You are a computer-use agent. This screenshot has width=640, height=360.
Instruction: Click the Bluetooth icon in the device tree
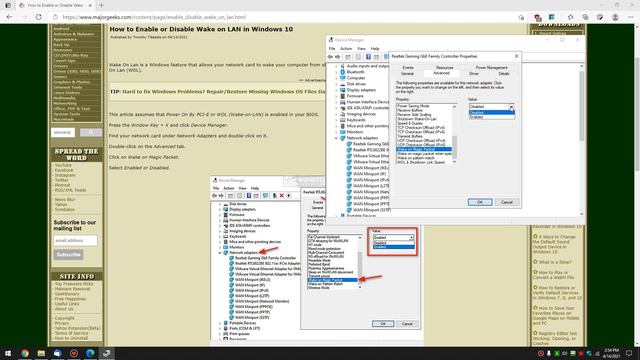point(343,72)
